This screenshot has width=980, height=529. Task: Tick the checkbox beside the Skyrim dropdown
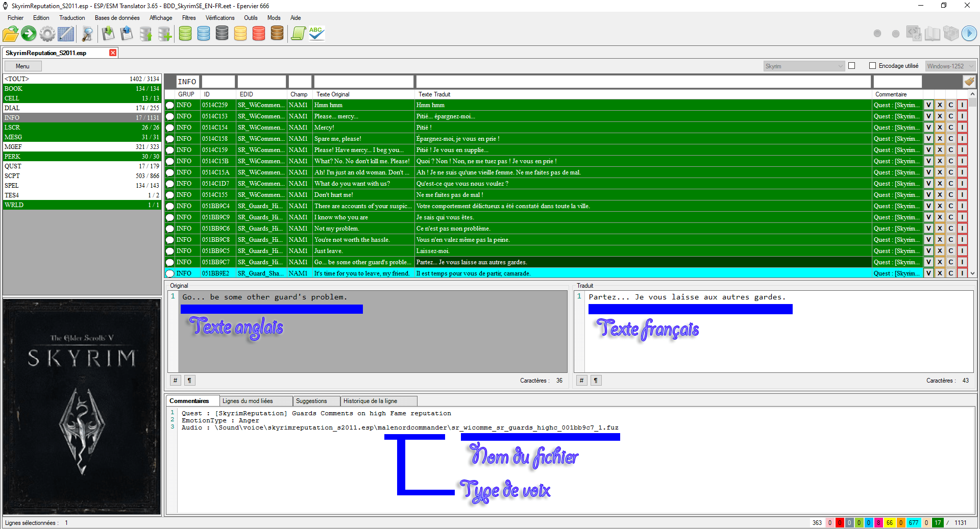pos(851,66)
